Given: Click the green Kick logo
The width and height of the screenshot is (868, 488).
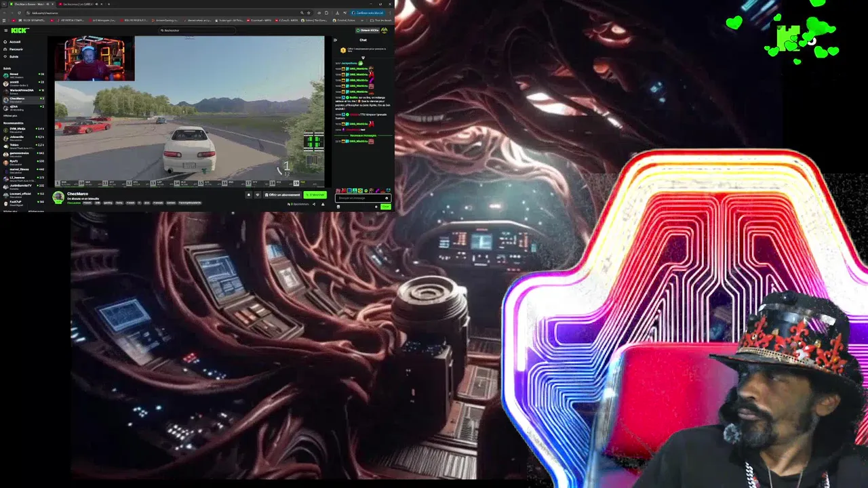Looking at the screenshot, I should tap(20, 30).
